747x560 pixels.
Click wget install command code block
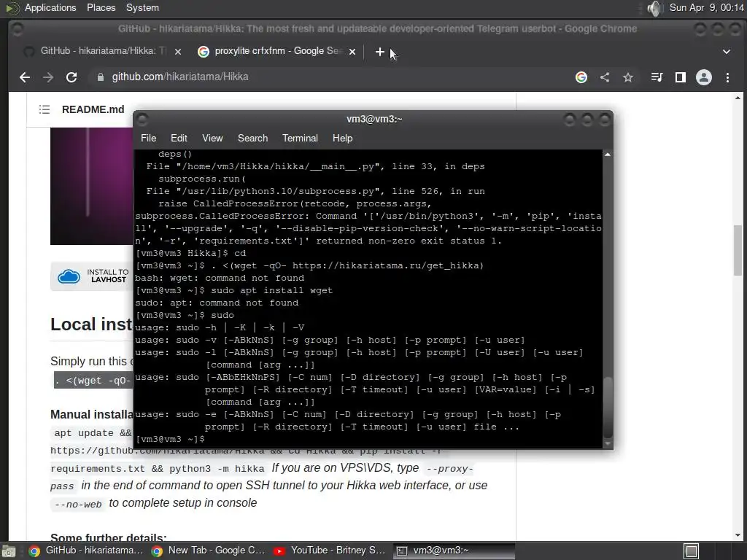pyautogui.click(x=94, y=381)
